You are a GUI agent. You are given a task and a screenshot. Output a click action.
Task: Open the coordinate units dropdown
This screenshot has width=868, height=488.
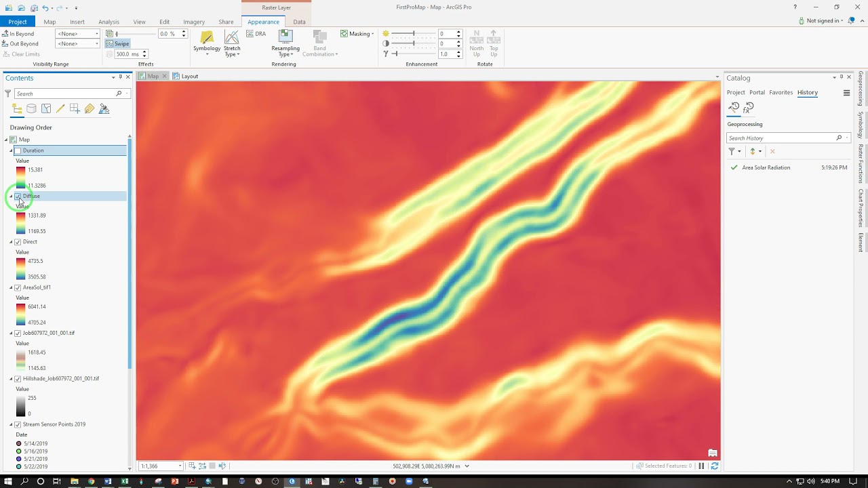pyautogui.click(x=467, y=466)
